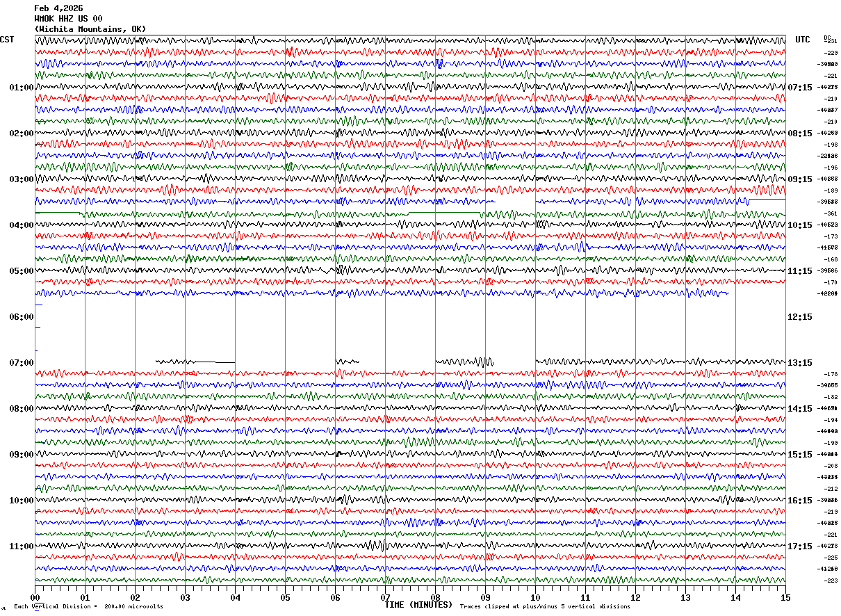This screenshot has height=616, width=841.
Task: Click the 13:15 UTC row label
Action: point(800,363)
